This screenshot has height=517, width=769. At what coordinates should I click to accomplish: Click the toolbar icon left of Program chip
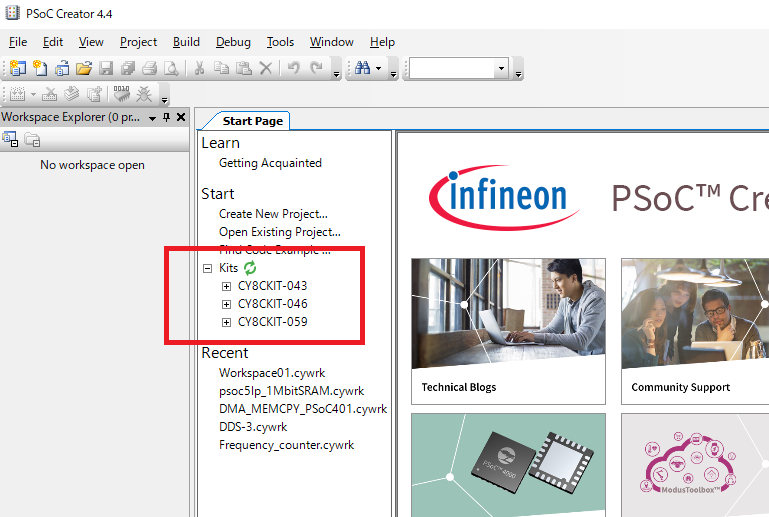click(x=94, y=94)
